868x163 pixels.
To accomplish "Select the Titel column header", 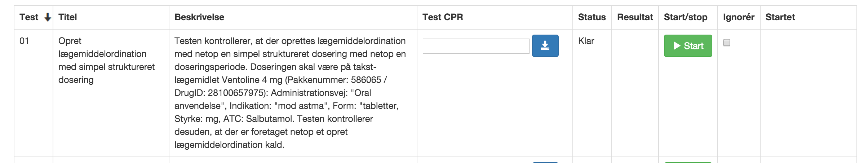I will [68, 17].
